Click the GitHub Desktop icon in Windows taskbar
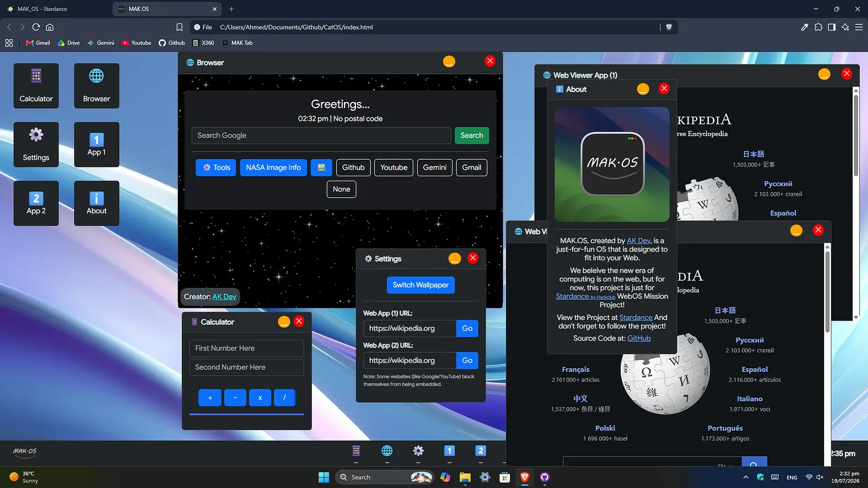868x488 pixels. [x=545, y=477]
